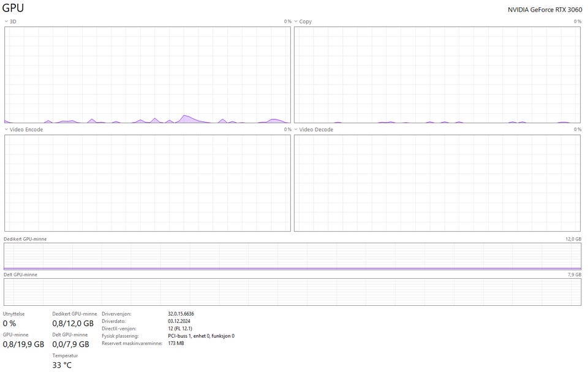Select the PCI-buss 1 location text

pyautogui.click(x=201, y=336)
